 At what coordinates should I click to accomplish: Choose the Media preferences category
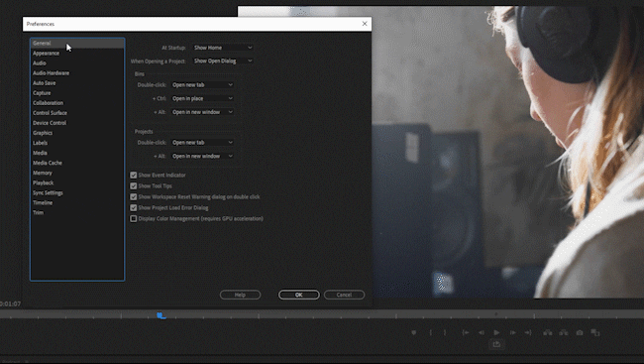point(77,153)
